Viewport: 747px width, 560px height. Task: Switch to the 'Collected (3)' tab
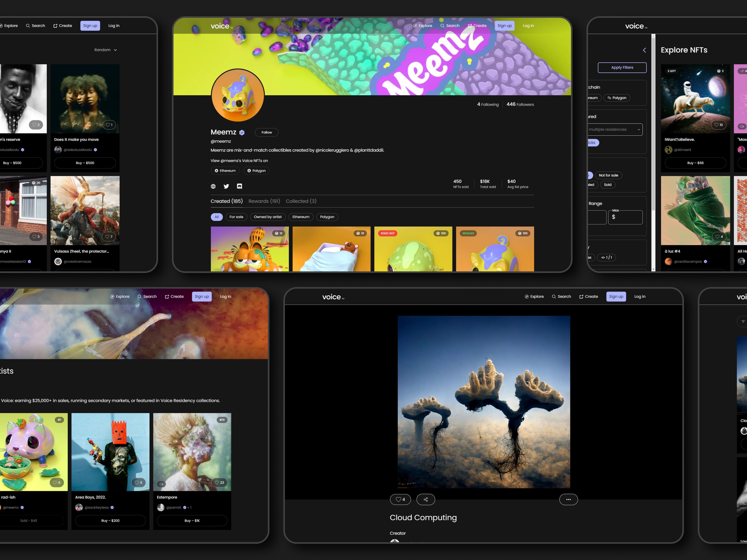click(301, 201)
